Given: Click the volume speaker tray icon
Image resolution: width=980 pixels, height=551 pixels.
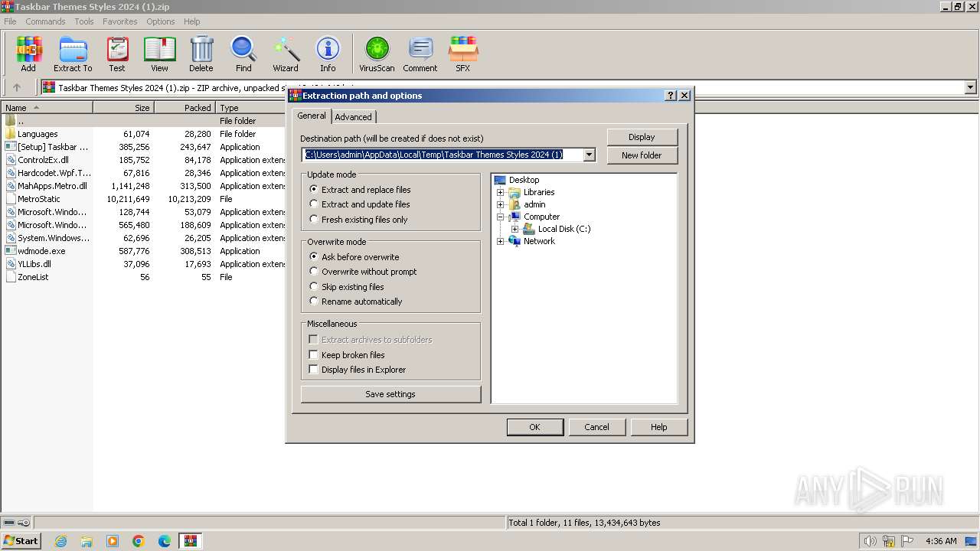Looking at the screenshot, I should 870,541.
